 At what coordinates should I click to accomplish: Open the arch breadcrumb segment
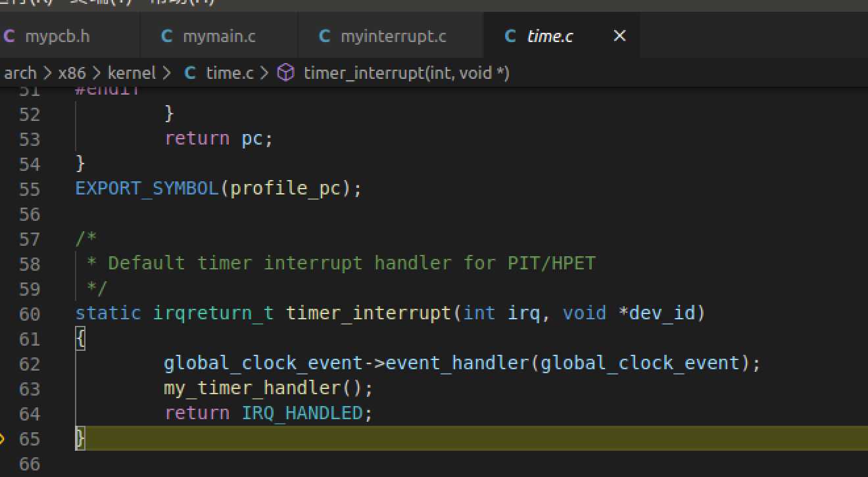[x=20, y=72]
